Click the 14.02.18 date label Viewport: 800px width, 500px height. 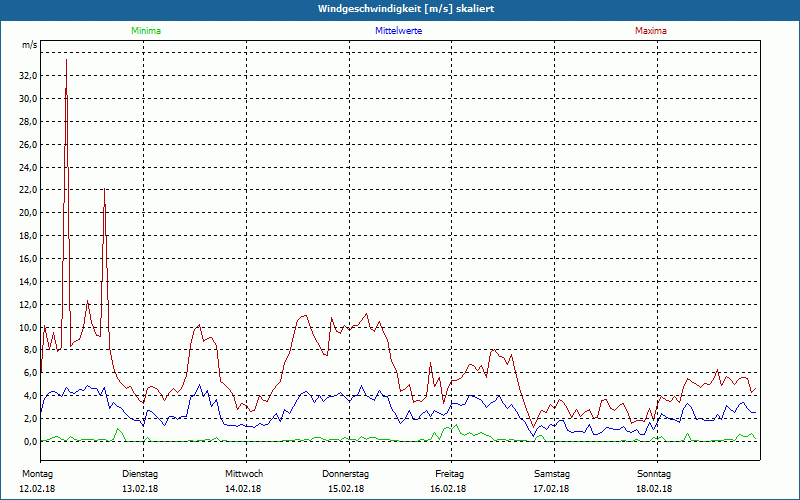point(243,489)
